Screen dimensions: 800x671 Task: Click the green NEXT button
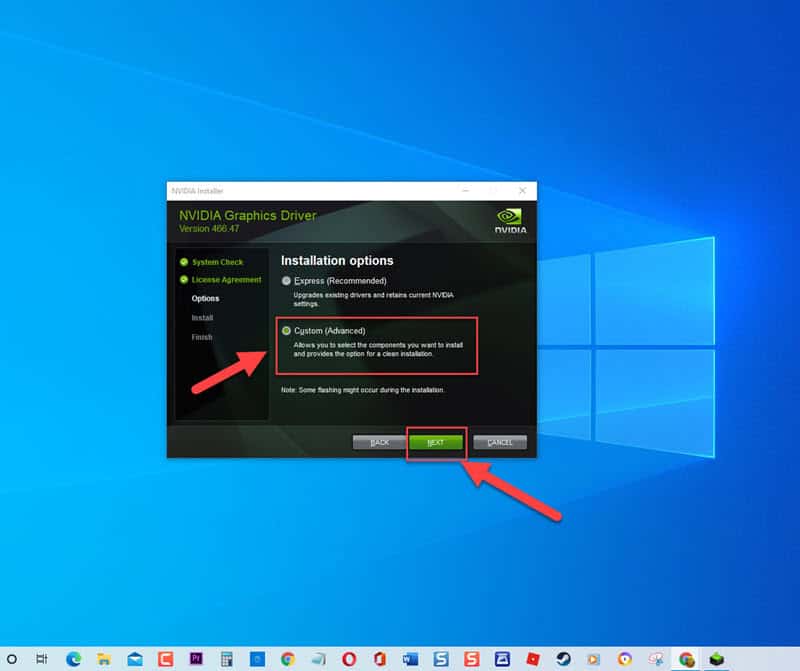click(x=436, y=442)
